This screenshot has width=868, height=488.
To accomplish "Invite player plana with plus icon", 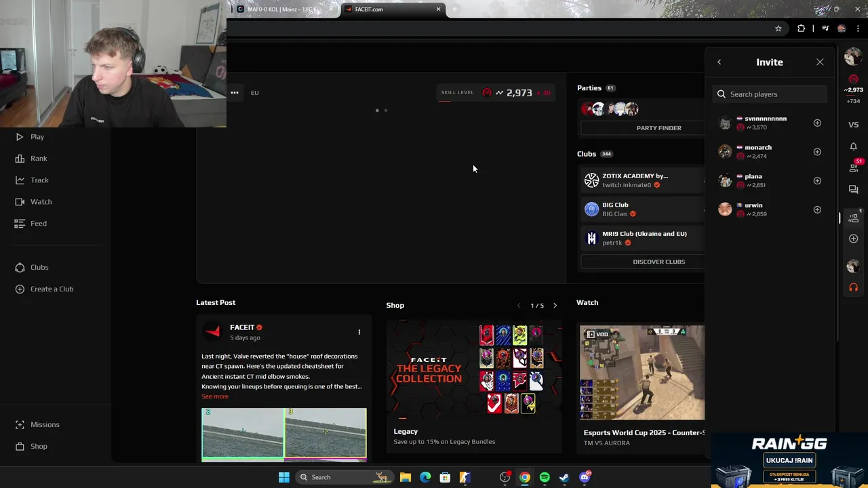I will click(817, 181).
